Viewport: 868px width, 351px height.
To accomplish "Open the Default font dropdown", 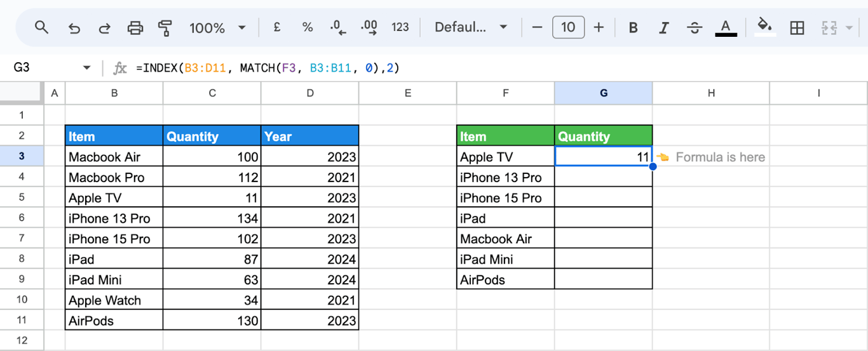I will [471, 27].
